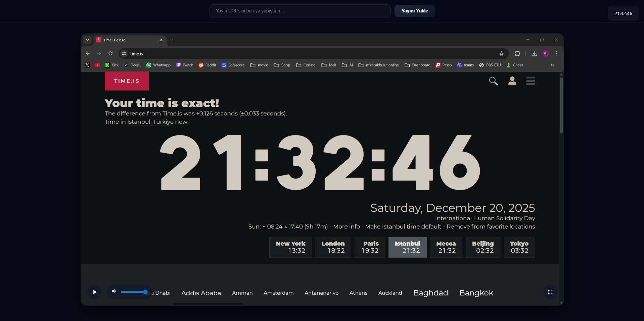This screenshot has height=321, width=644.
Task: Open the Passo bookmark
Action: 444,65
